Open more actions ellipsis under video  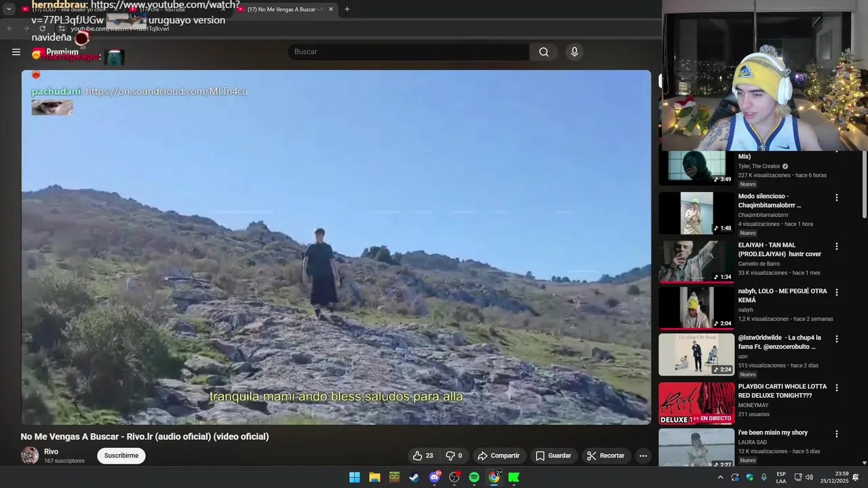point(643,455)
